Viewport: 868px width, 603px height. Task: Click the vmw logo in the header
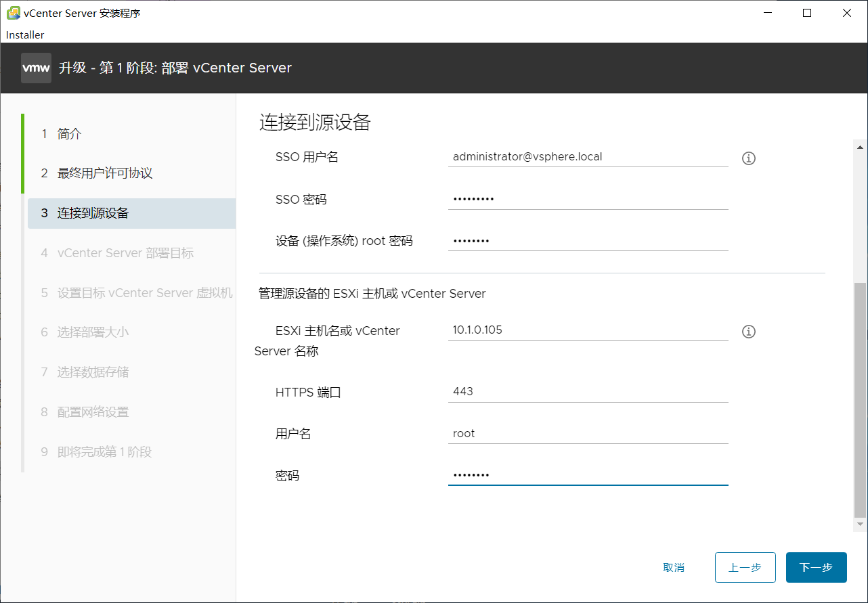tap(36, 68)
